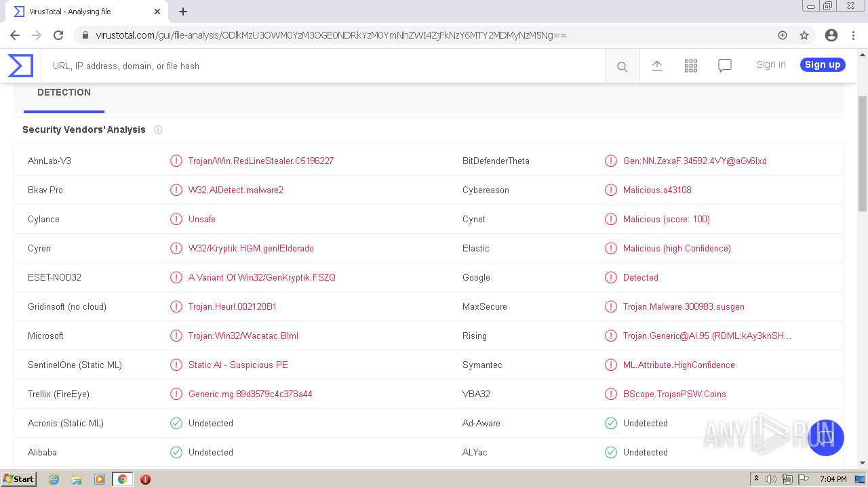Click Generic.mg.89d3579c4c378a44 result
The width and height of the screenshot is (868, 488).
pos(250,394)
